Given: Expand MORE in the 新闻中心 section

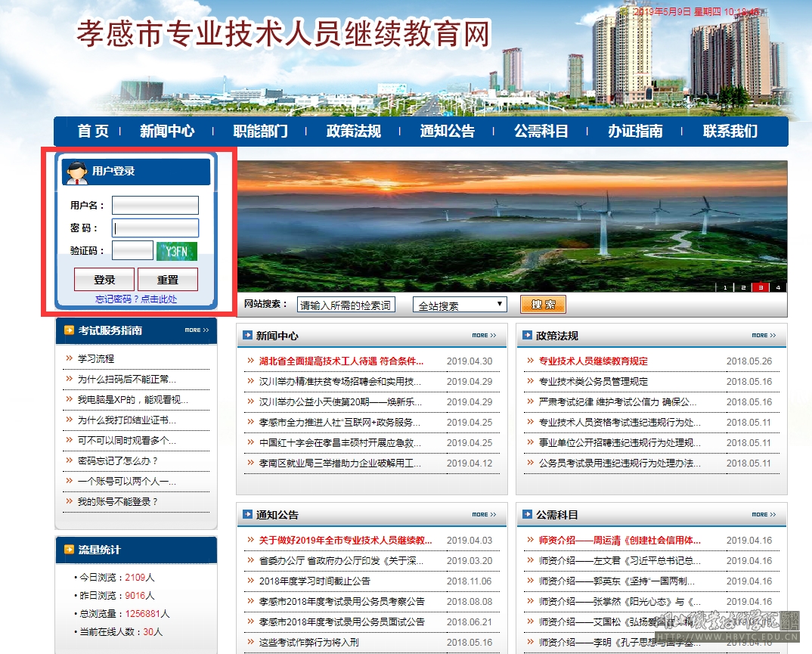Looking at the screenshot, I should pos(484,335).
